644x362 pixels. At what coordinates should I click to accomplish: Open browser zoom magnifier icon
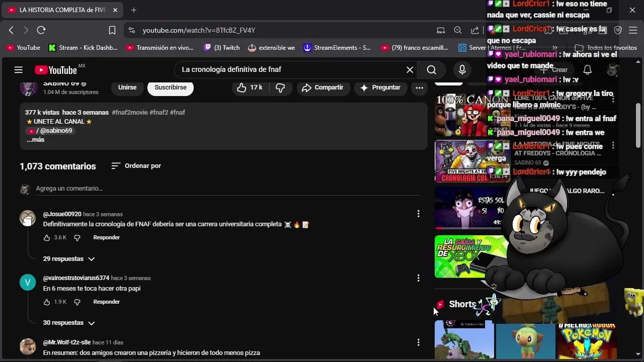458,30
